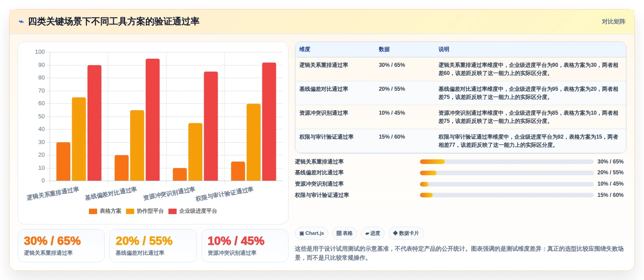Click the 15% / 60% value beside progress bar
The image size is (644, 280).
(611, 195)
